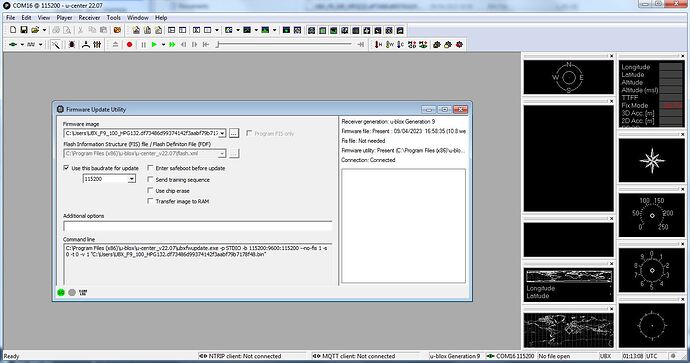Viewport: 690px width, 363px height.
Task: Click 'COM16 115200' in the status bar
Action: [x=514, y=356]
